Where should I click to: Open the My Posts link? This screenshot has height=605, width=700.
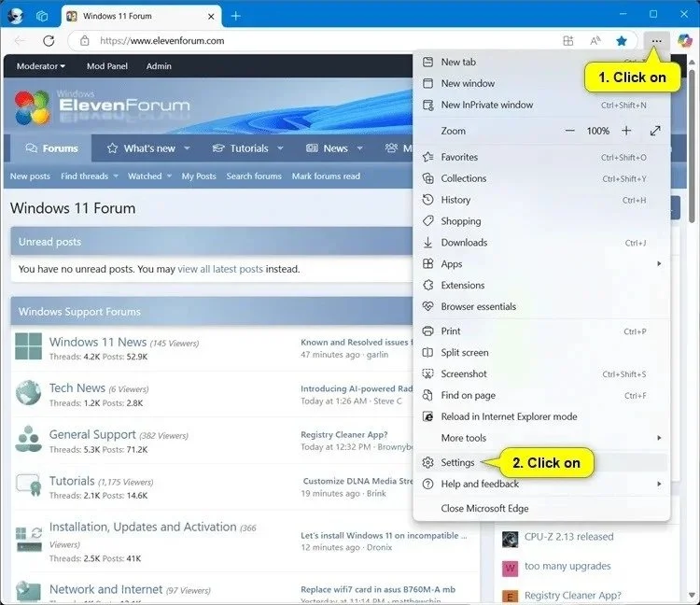199,176
